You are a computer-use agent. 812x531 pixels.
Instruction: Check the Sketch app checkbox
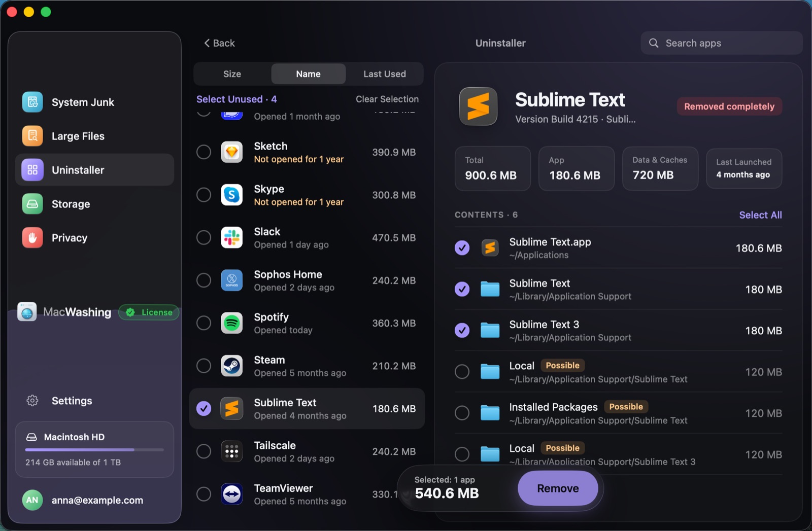coord(204,152)
